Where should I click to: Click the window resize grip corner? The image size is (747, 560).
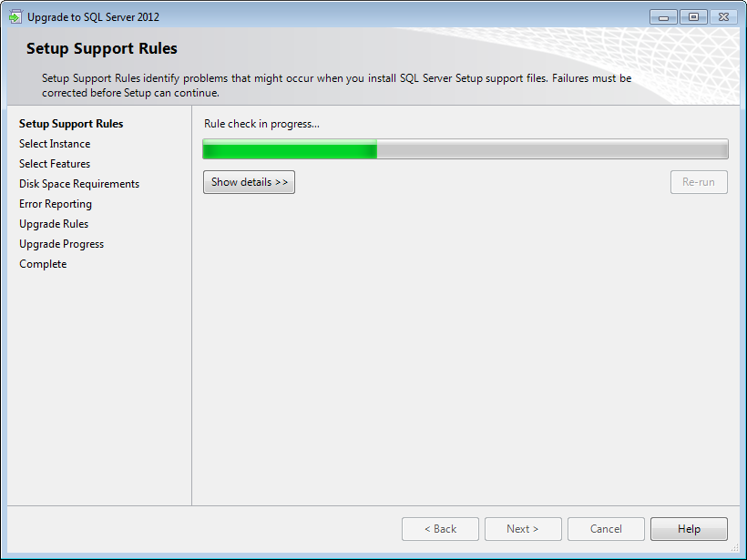pyautogui.click(x=735, y=547)
